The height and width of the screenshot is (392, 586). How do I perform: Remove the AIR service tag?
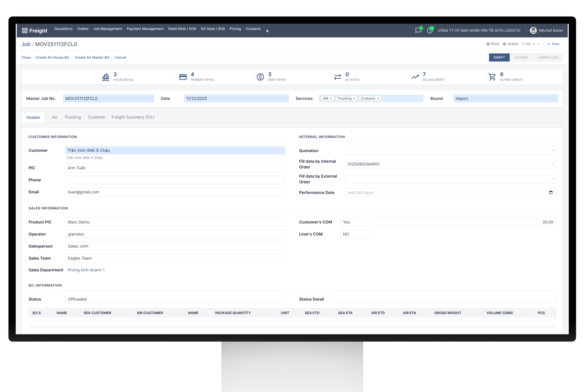pos(331,98)
